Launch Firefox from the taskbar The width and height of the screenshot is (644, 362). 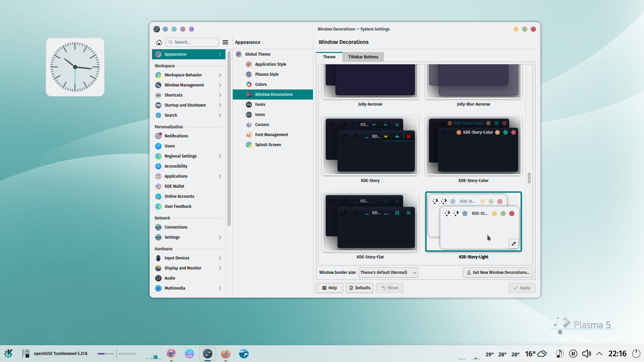pos(226,354)
